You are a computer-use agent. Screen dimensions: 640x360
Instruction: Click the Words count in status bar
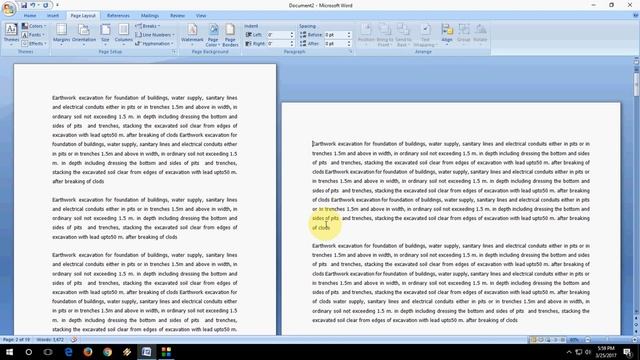50,340
